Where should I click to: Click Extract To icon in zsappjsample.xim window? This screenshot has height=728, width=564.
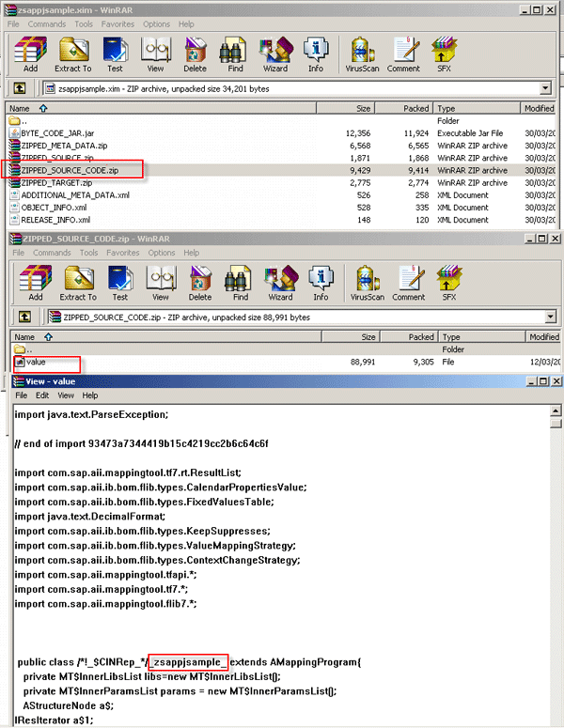[73, 54]
